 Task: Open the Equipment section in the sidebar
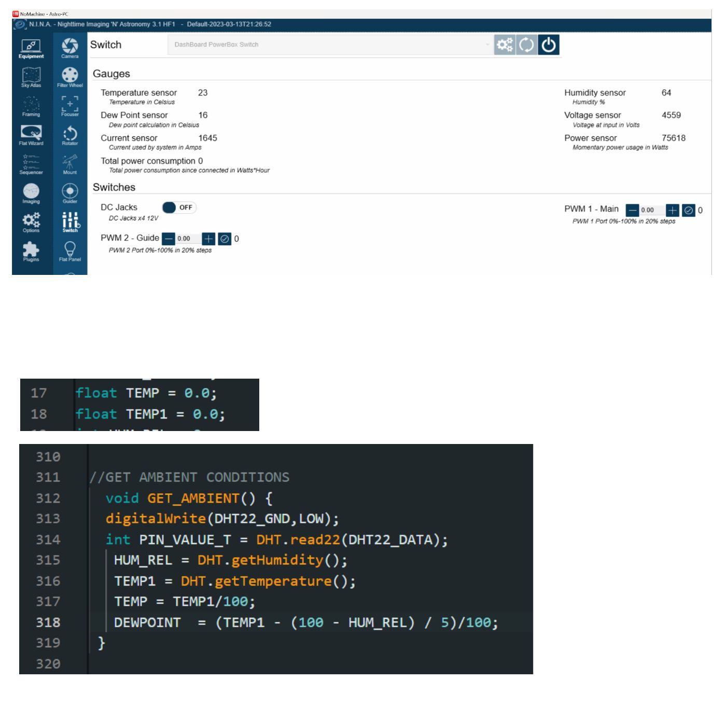(x=31, y=49)
